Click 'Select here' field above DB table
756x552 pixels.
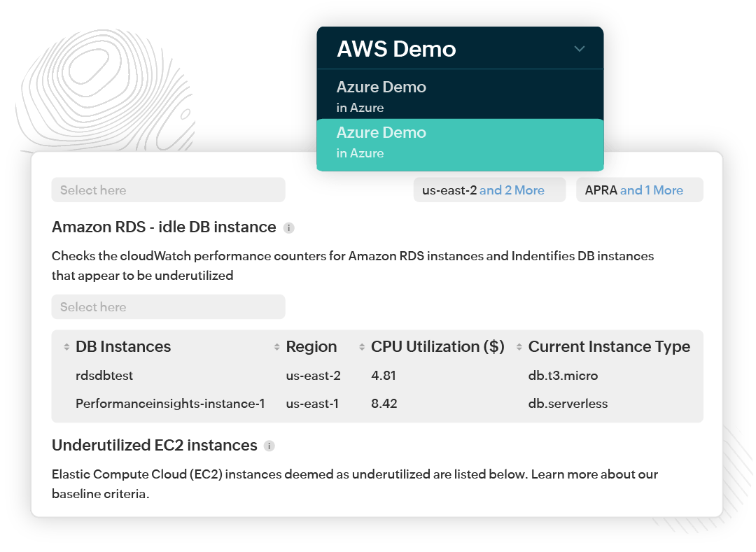point(168,307)
